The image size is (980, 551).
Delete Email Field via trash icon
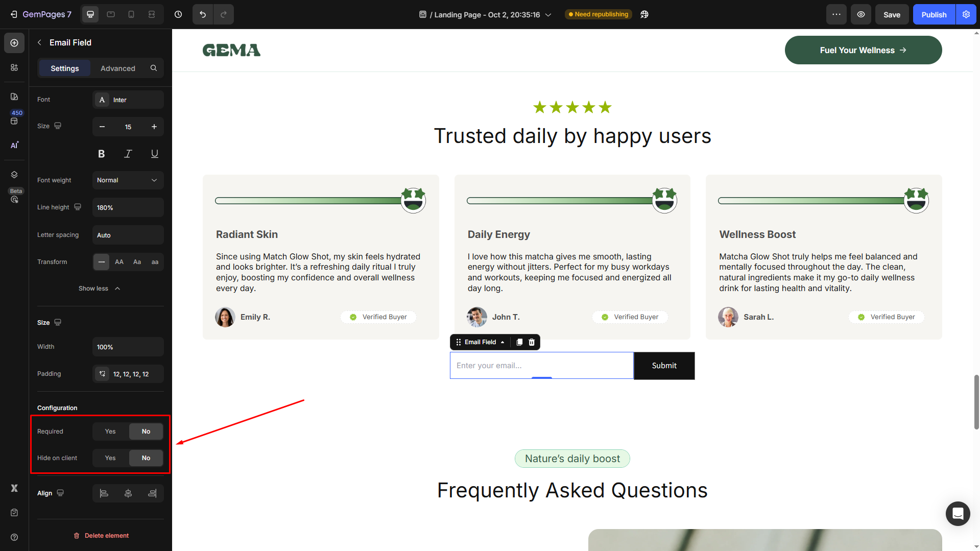[x=532, y=342]
